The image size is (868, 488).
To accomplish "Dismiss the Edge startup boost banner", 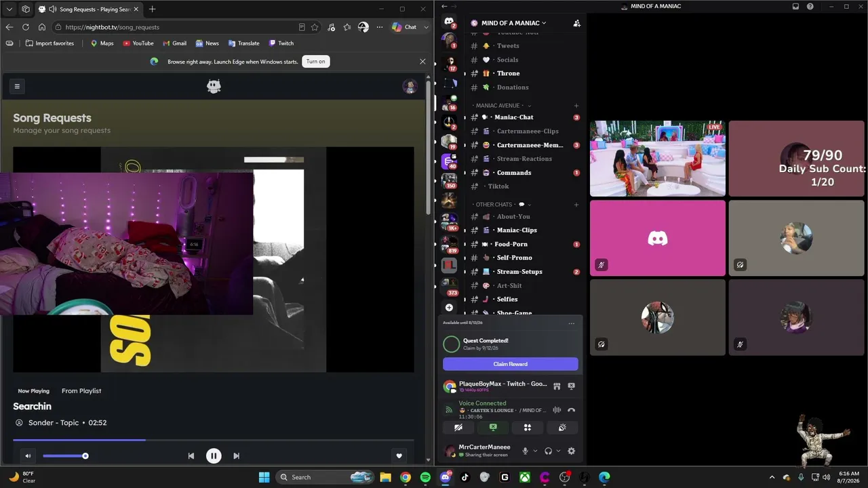I will click(x=422, y=61).
